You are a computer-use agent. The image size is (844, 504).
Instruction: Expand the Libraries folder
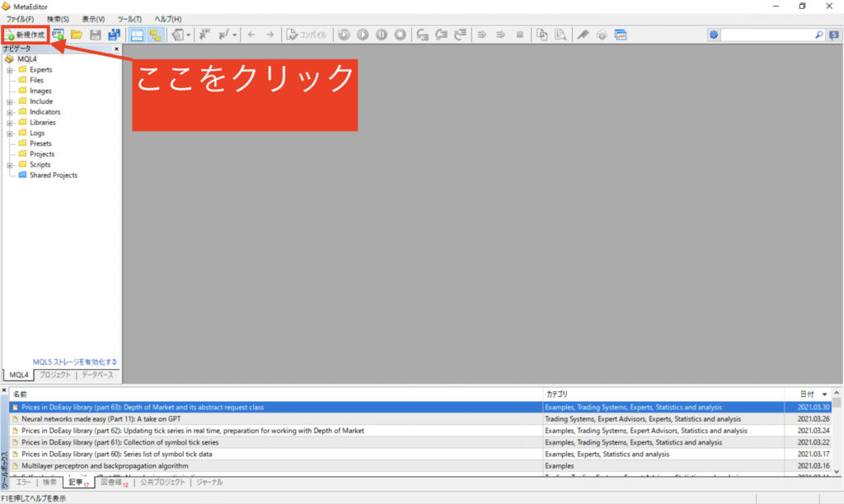click(10, 124)
